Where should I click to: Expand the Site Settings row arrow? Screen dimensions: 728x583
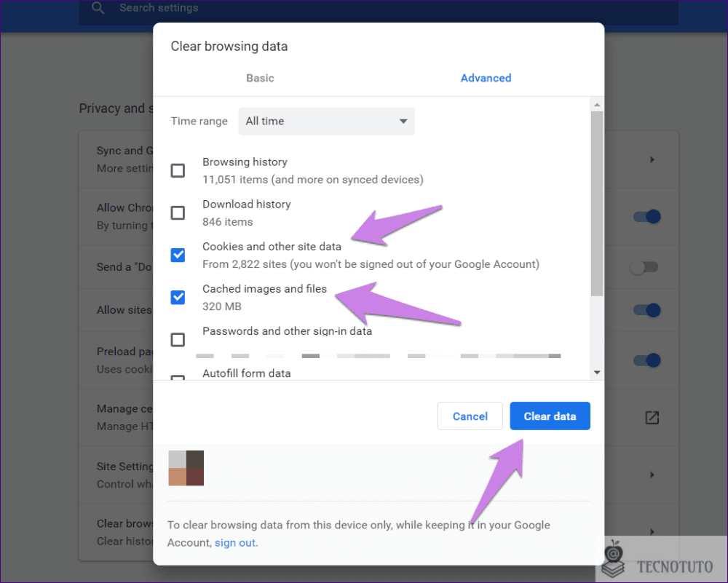(x=652, y=475)
